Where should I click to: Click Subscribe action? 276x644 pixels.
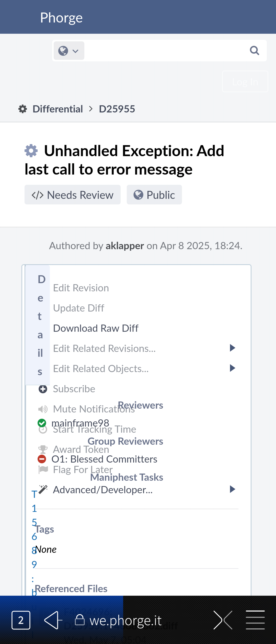click(x=74, y=389)
